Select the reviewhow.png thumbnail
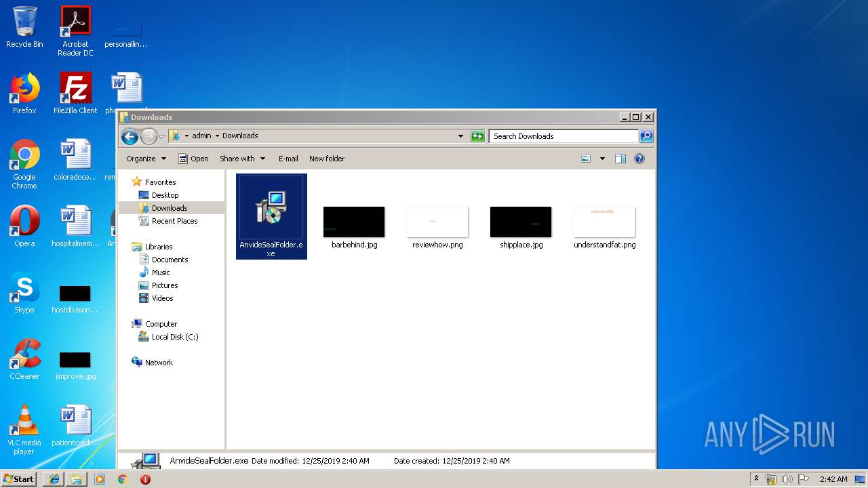This screenshot has width=868, height=488. click(x=437, y=222)
